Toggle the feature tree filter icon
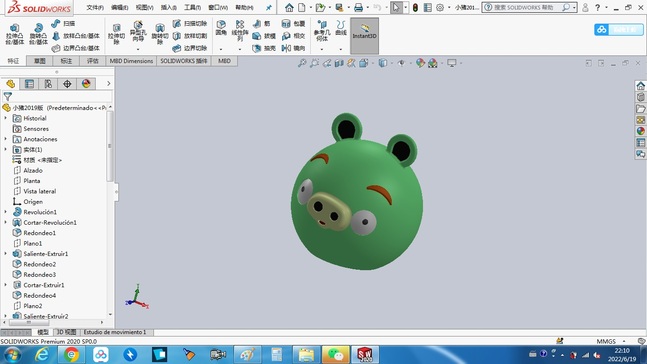Screen dimensions: 647x364 [x=7, y=97]
